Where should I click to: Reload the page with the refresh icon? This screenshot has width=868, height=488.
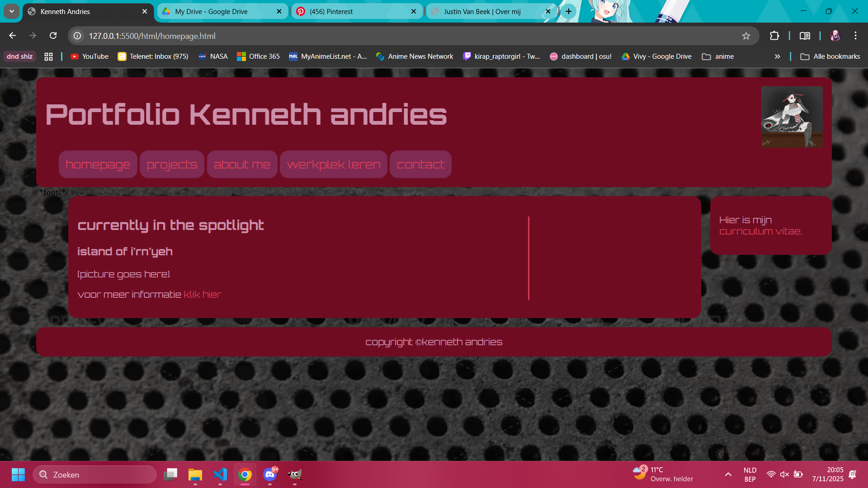[x=53, y=36]
